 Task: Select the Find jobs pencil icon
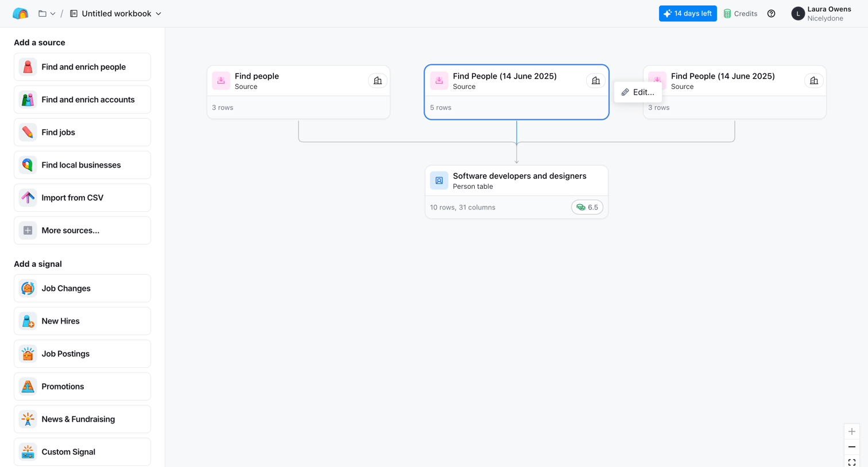click(28, 133)
